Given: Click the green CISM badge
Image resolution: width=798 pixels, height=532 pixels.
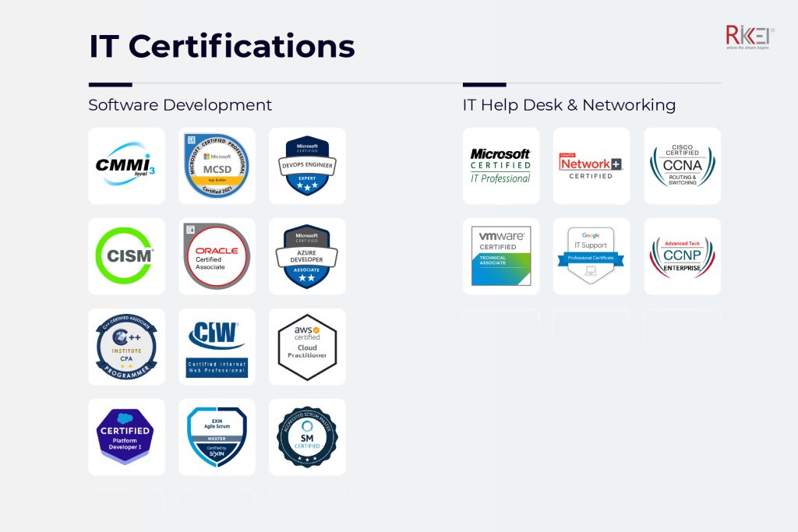Looking at the screenshot, I should click(x=126, y=256).
